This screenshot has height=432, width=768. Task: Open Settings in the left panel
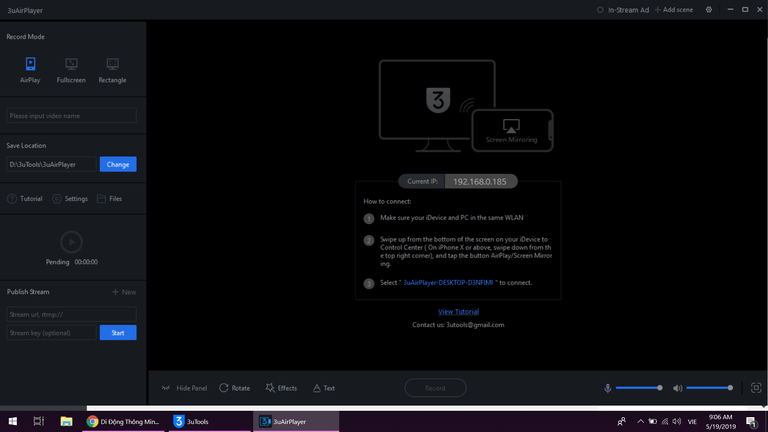[70, 198]
